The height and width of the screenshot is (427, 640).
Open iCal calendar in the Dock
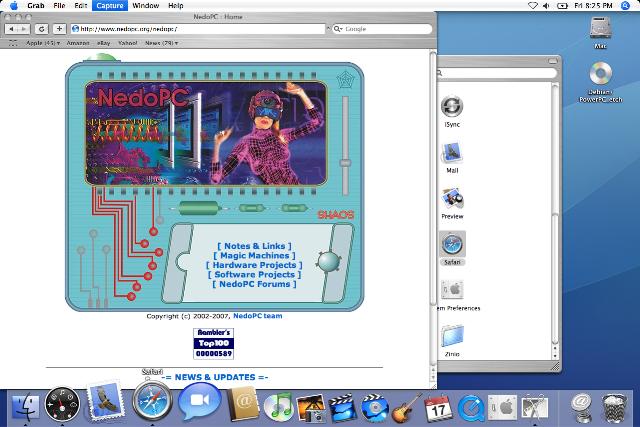coord(438,407)
